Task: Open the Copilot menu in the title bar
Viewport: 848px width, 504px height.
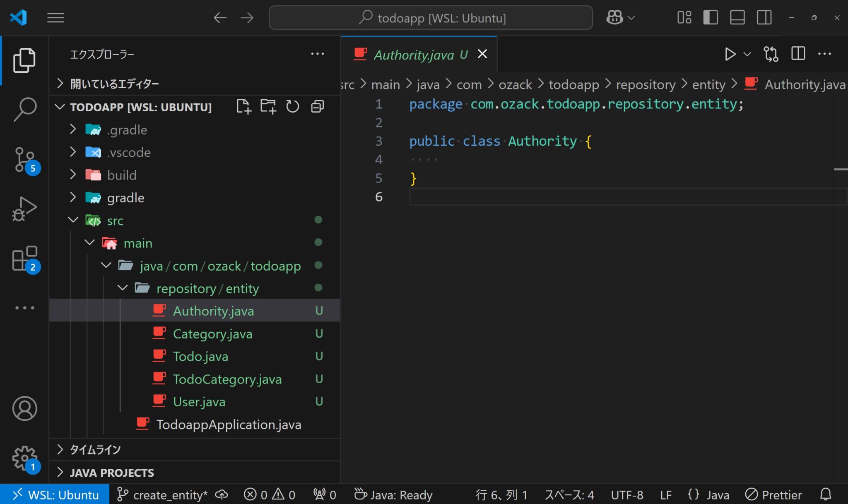Action: coord(620,17)
